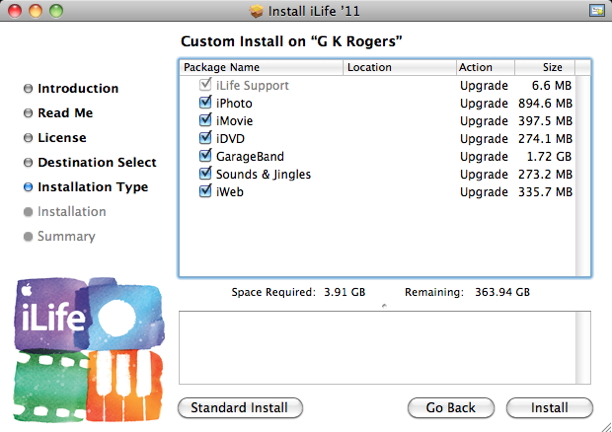Viewport: 612px width, 432px height.
Task: Click the yellow minimize window button
Action: (36, 11)
